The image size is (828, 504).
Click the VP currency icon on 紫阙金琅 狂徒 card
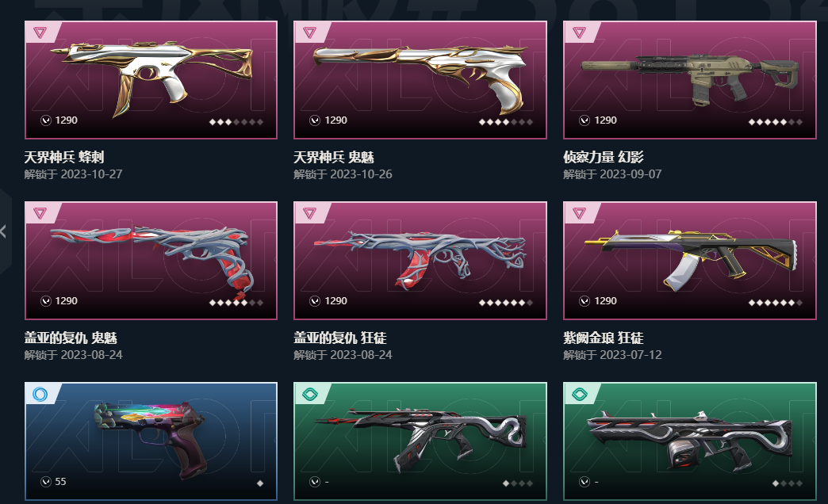(584, 301)
